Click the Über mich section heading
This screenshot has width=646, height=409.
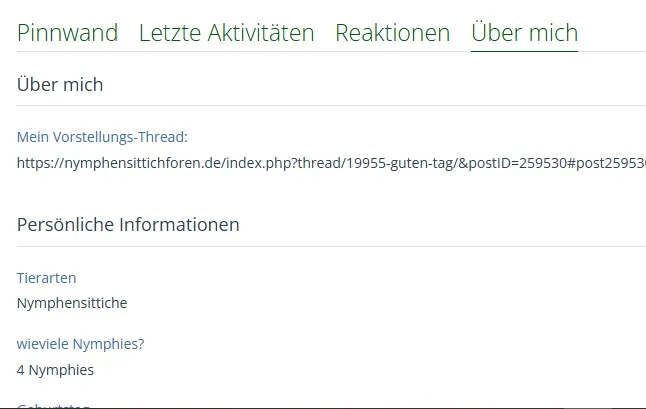60,85
